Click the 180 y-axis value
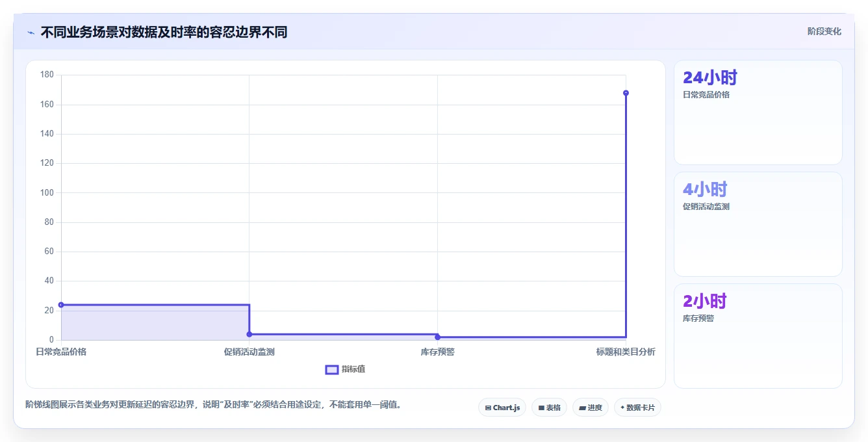 (47, 75)
